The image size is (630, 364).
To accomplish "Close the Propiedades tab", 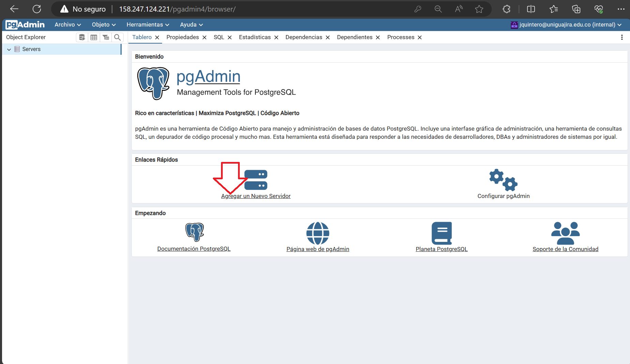I will coord(204,37).
